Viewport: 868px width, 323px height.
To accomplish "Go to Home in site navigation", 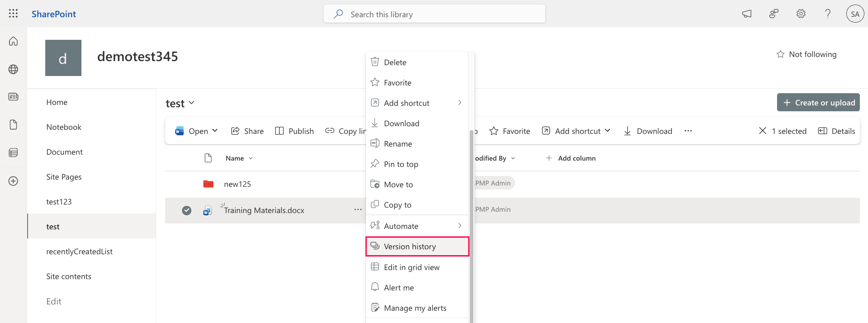I will 57,102.
